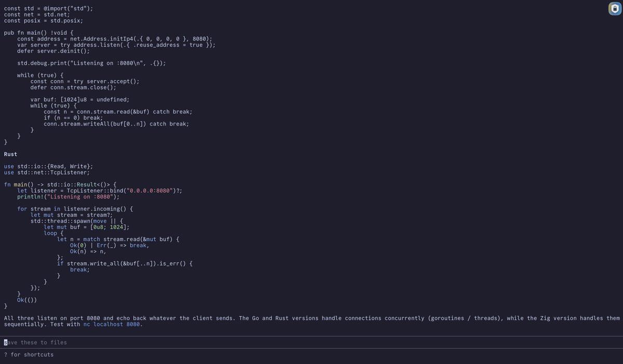Viewport: 623px width, 364px height.
Task: Click the 'std.debug.print' Listening line
Action: [91, 63]
